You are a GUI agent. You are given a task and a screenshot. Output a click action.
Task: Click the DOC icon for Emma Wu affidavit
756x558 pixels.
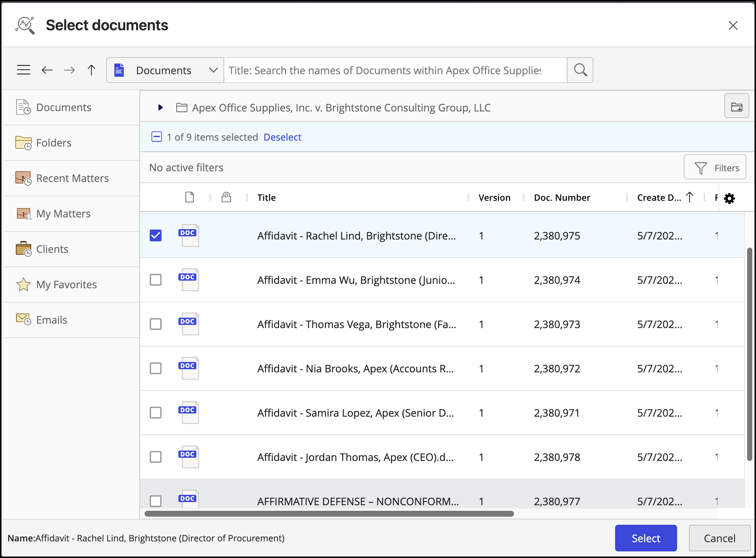click(x=188, y=280)
